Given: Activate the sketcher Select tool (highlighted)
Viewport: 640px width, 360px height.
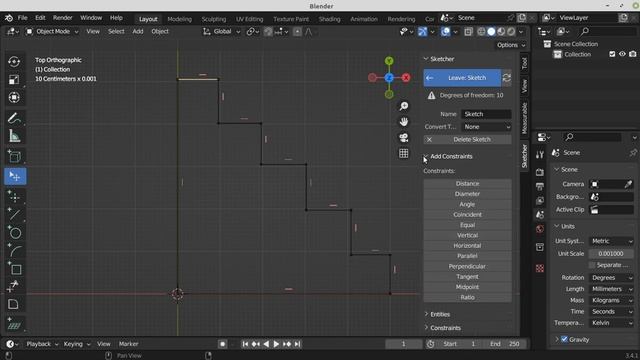Looking at the screenshot, I should (15, 176).
